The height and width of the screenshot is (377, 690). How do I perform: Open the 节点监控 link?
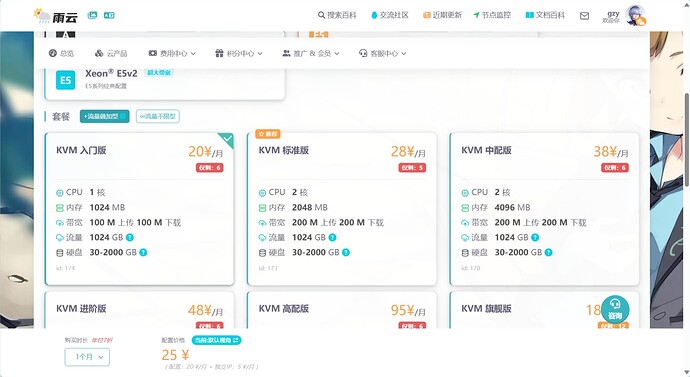(x=492, y=15)
